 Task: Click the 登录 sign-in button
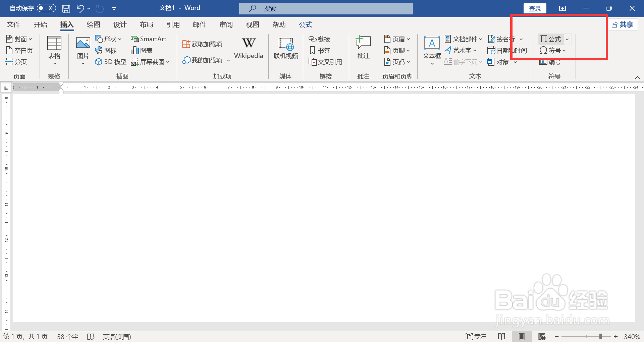coord(535,8)
